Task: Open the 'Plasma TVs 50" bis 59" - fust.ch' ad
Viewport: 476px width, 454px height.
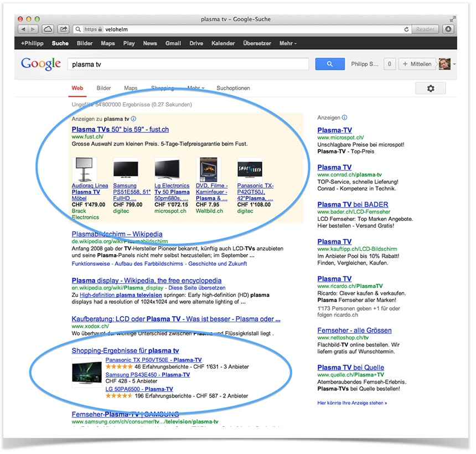Action: coord(120,130)
